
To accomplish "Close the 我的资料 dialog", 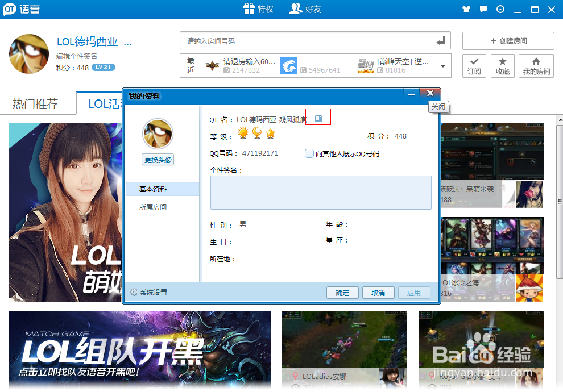I will click(430, 93).
